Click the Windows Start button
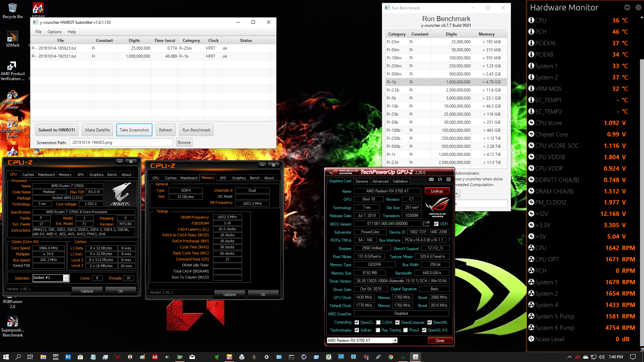This screenshot has width=644, height=362. (x=6, y=357)
